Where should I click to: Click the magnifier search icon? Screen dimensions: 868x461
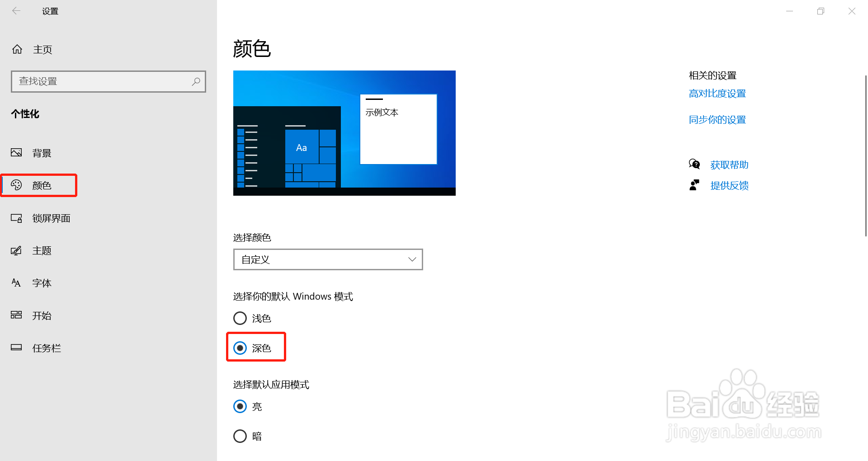pyautogui.click(x=196, y=81)
